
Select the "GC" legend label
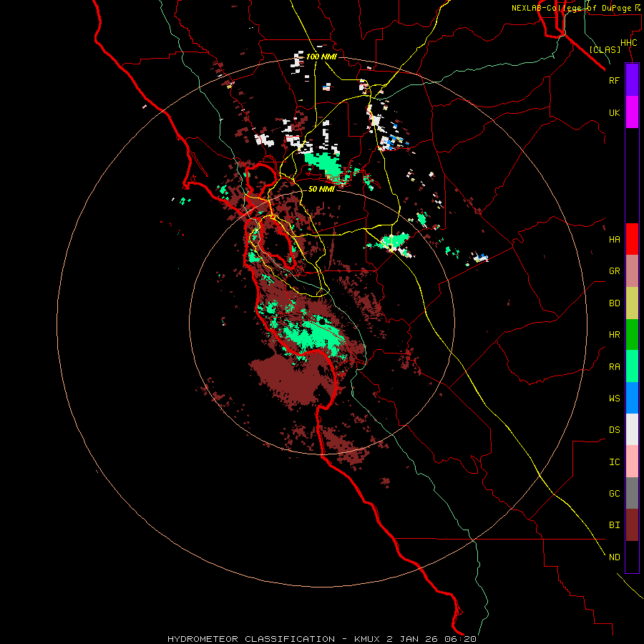pos(614,494)
